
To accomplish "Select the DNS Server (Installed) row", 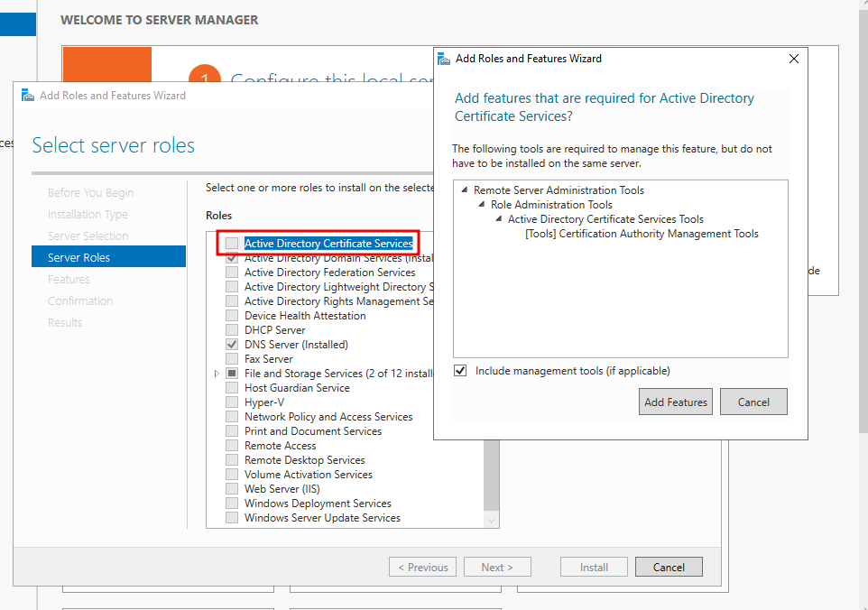I will click(296, 345).
